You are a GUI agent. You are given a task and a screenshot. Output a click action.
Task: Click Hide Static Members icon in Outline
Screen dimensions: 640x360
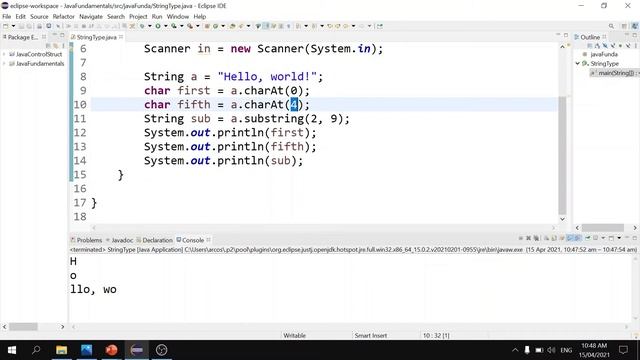(613, 46)
